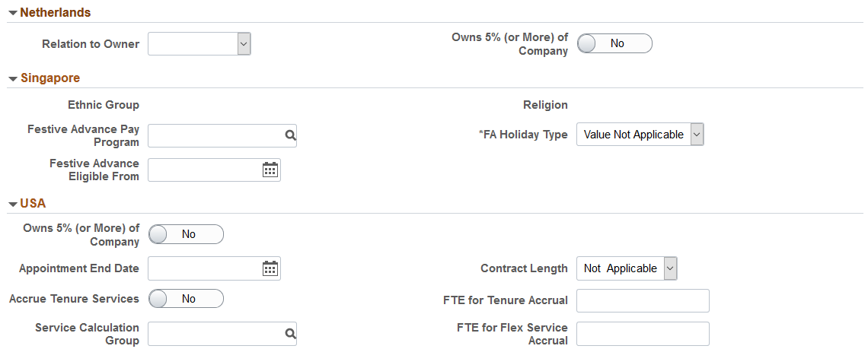
Task: Toggle Netherlands Owns 5% of Company switch
Action: tap(614, 43)
